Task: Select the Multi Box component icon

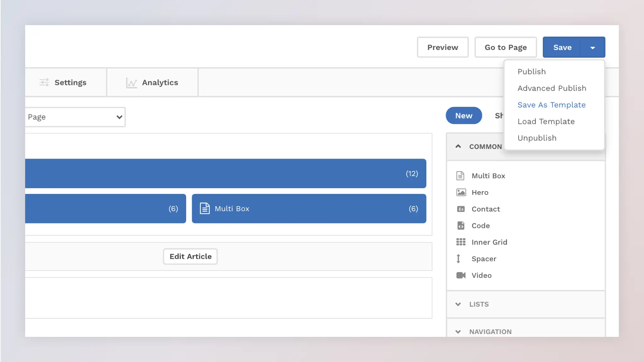Action: click(460, 176)
